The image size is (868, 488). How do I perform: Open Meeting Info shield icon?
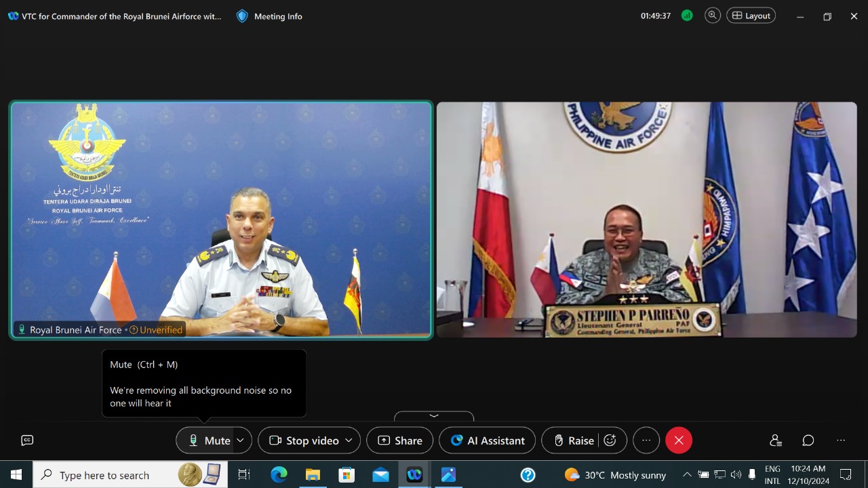[x=242, y=16]
